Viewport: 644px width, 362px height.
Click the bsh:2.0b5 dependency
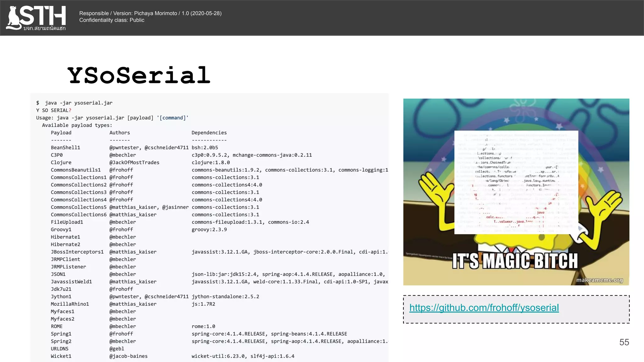(205, 147)
